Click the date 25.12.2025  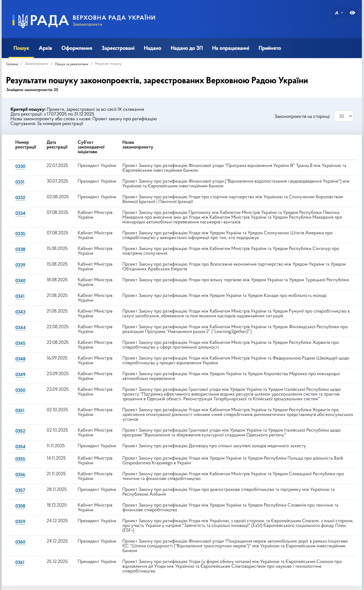click(57, 561)
